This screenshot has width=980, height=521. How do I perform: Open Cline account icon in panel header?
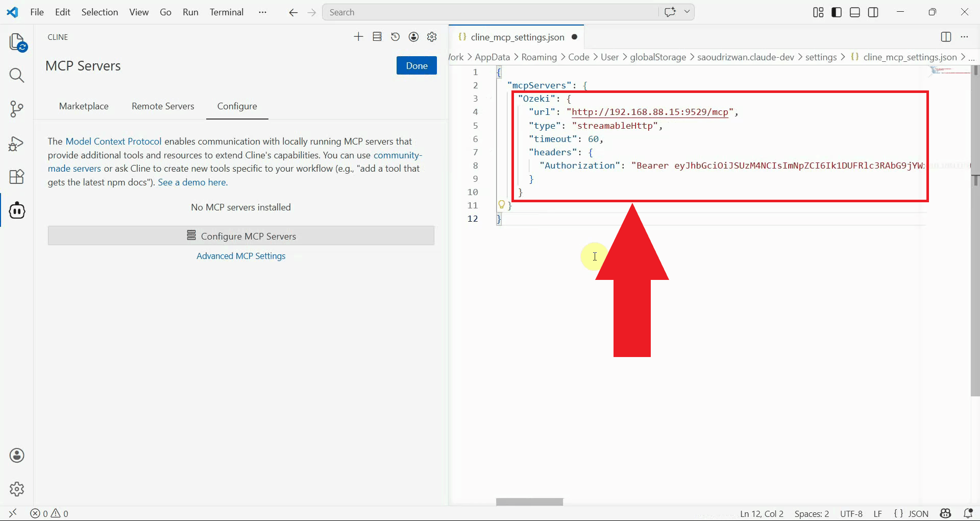tap(414, 37)
